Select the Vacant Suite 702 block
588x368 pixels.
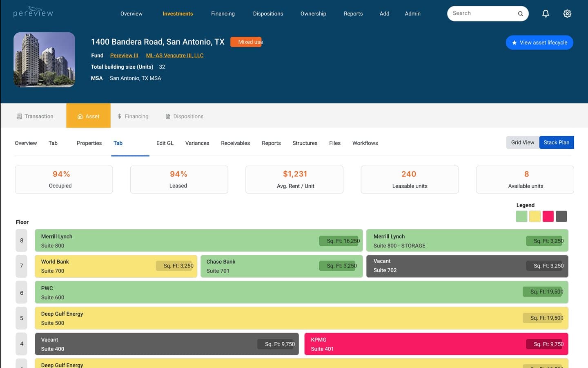coord(467,266)
